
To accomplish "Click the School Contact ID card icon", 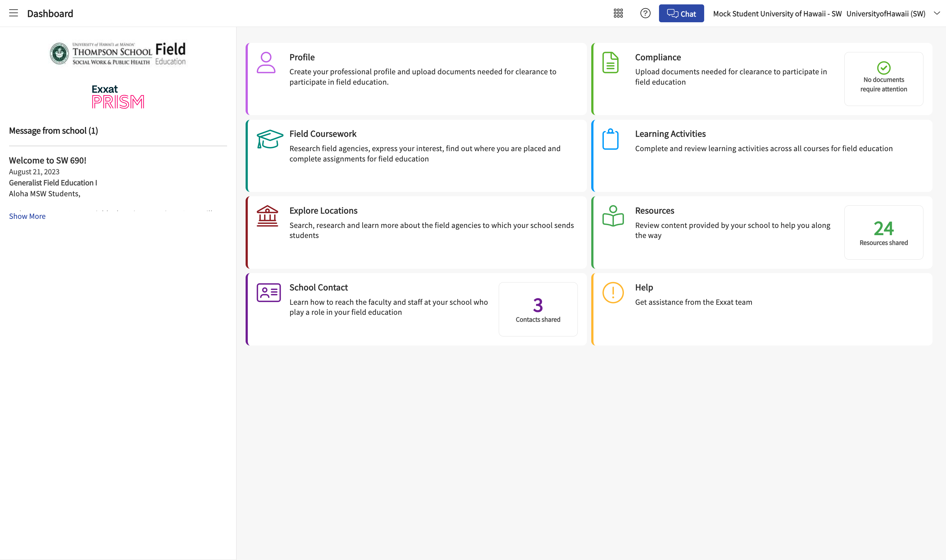I will (x=269, y=293).
